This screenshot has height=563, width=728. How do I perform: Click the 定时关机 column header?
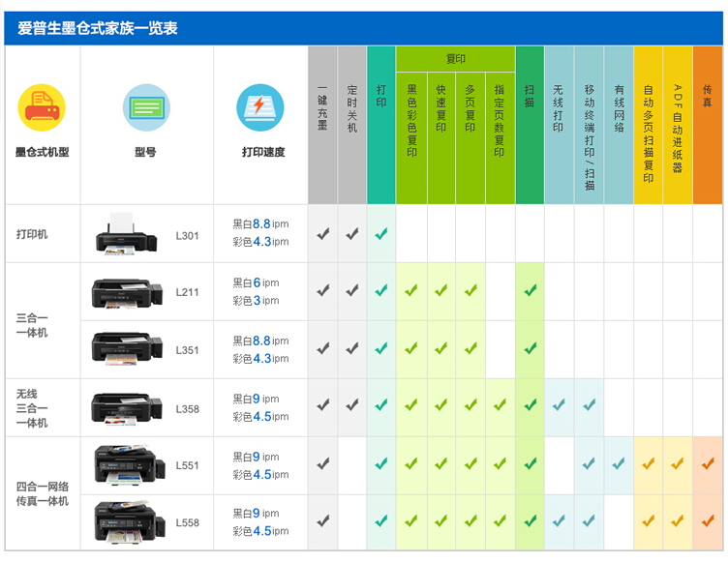(x=352, y=125)
